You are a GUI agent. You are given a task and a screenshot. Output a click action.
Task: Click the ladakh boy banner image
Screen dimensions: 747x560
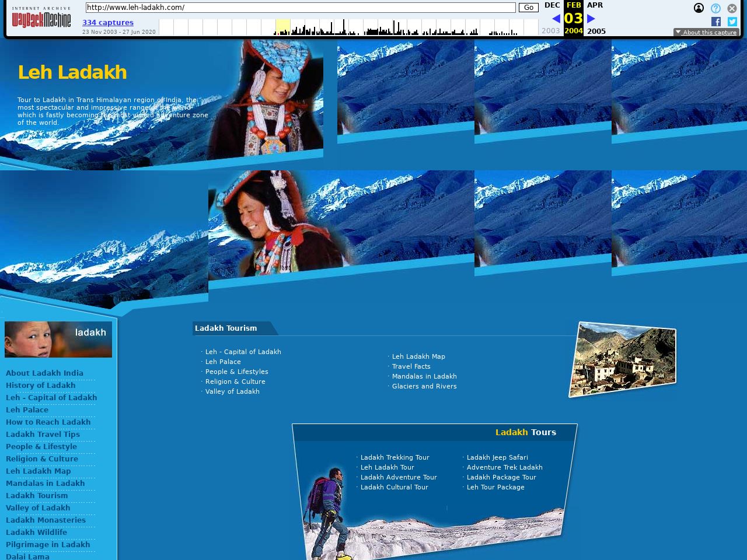click(x=58, y=339)
